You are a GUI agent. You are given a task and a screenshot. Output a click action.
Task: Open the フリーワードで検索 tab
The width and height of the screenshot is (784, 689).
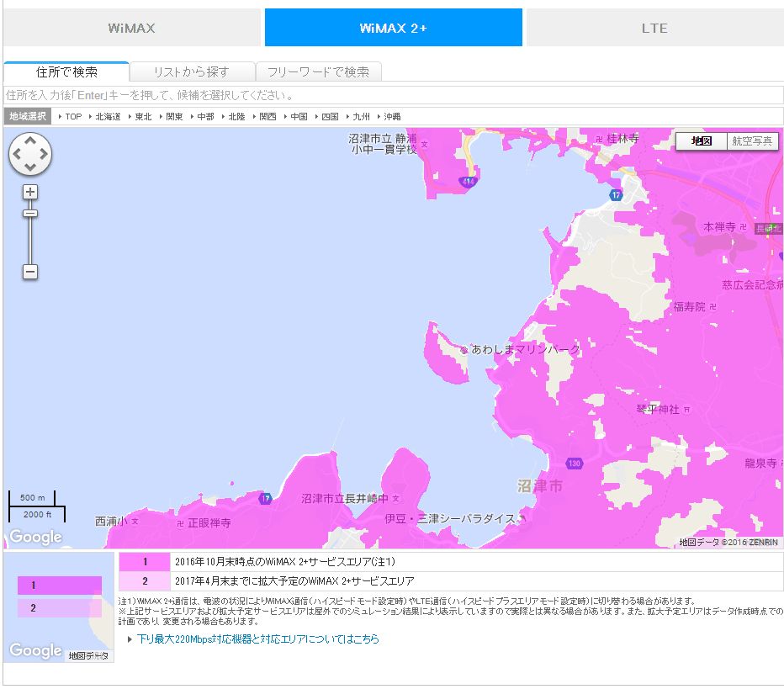319,72
